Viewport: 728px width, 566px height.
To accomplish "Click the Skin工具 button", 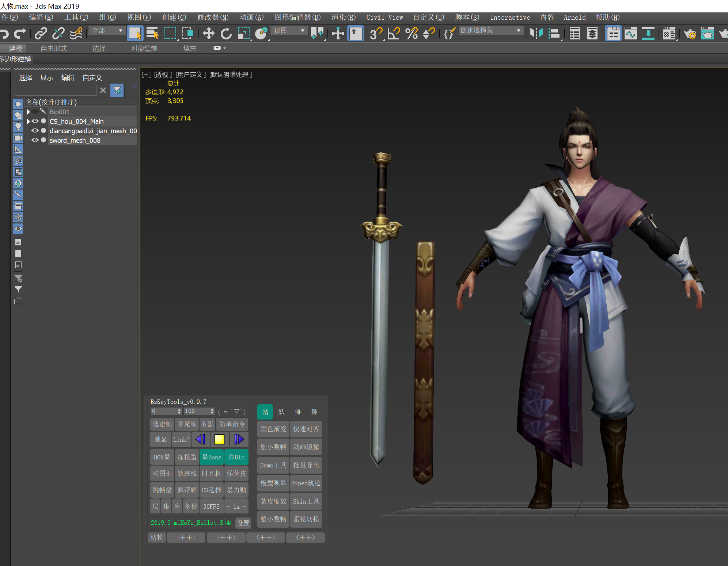I will (306, 501).
